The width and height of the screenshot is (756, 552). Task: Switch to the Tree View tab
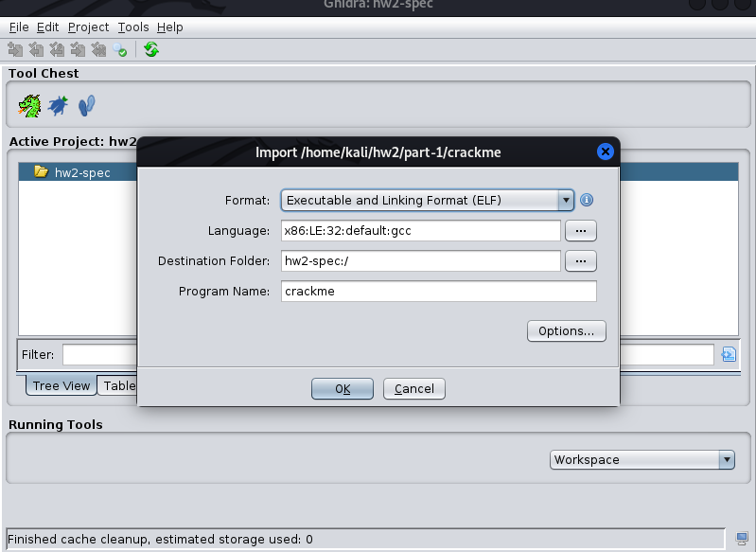(61, 385)
